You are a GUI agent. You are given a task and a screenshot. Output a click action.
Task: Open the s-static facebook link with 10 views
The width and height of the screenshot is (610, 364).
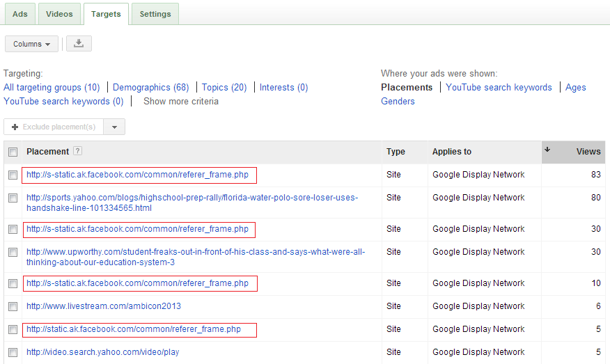point(137,283)
